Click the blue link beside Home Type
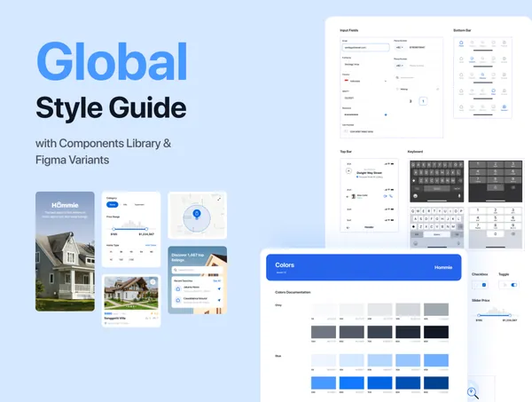This screenshot has width=532, height=402. (x=151, y=244)
